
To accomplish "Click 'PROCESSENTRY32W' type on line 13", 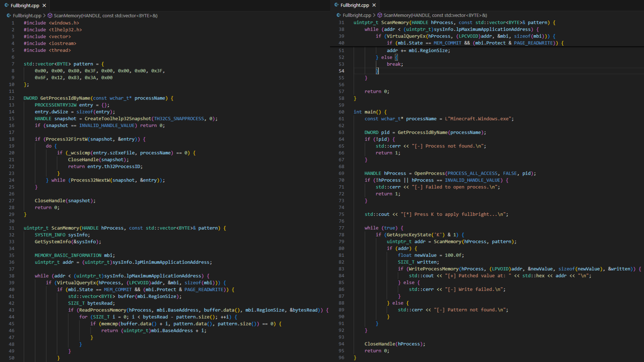I will click(x=55, y=105).
